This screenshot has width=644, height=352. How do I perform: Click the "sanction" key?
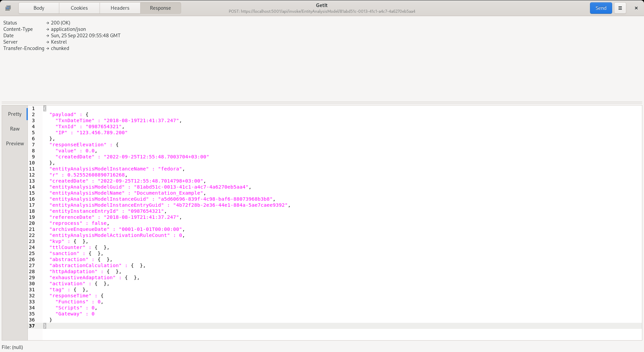pyautogui.click(x=64, y=254)
